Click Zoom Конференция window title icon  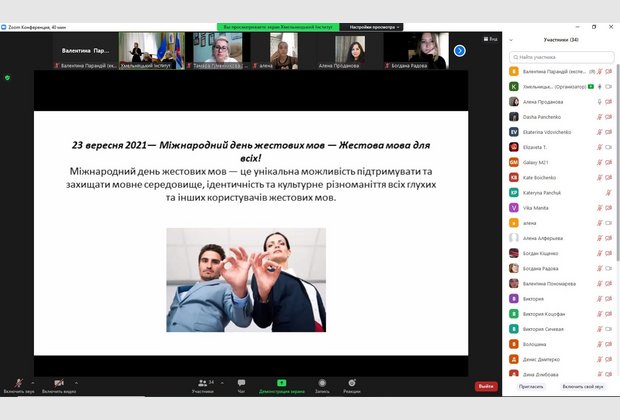click(4, 27)
